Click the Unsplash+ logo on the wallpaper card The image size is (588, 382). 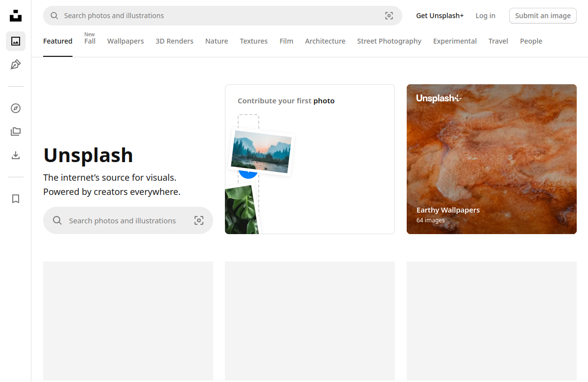439,98
